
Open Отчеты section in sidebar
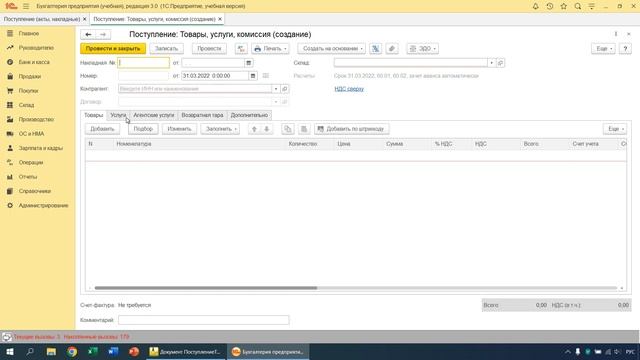coord(28,177)
